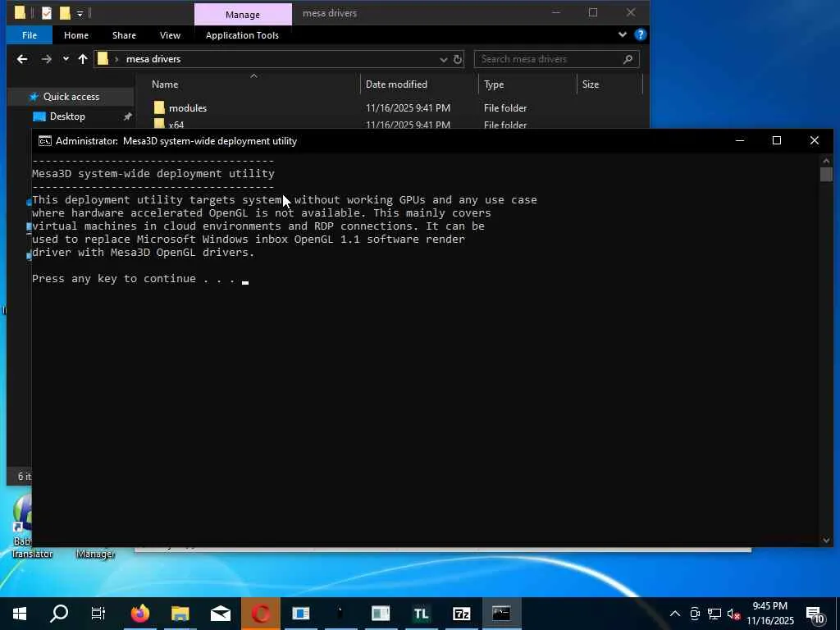This screenshot has width=840, height=630.
Task: Open the View ribbon tab
Action: pyautogui.click(x=170, y=35)
